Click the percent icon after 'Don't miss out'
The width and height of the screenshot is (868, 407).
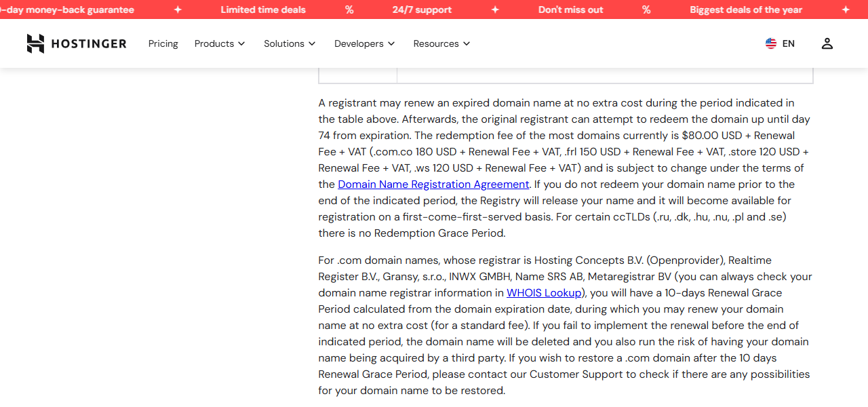[x=646, y=9]
